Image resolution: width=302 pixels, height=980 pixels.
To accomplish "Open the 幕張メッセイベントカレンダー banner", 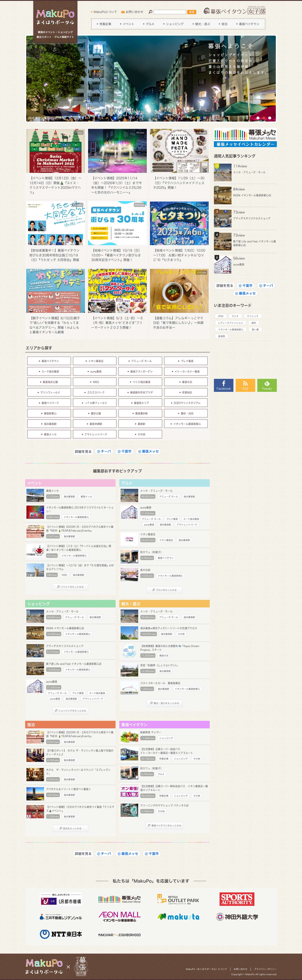I will pyautogui.click(x=245, y=138).
